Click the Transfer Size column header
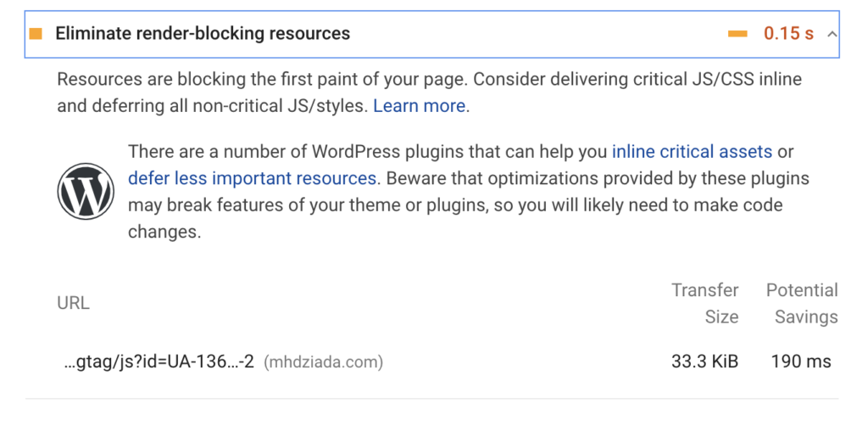The image size is (868, 426). coord(705,303)
